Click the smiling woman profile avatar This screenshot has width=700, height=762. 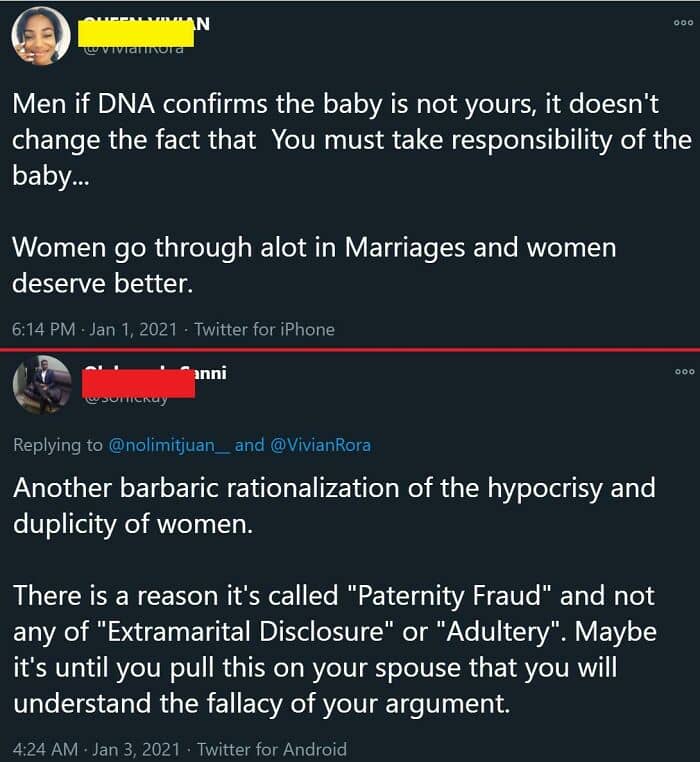tap(41, 35)
